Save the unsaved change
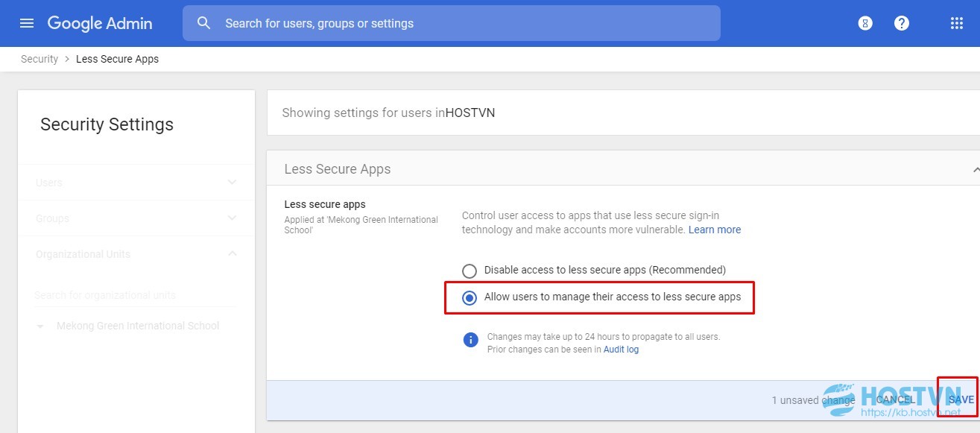This screenshot has height=433, width=980. click(961, 399)
